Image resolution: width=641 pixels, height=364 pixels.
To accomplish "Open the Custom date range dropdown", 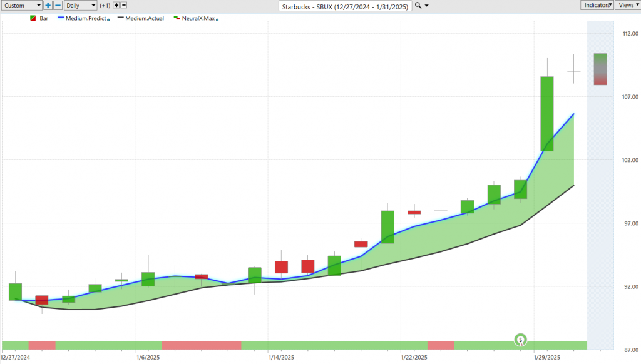I will 21,5.
